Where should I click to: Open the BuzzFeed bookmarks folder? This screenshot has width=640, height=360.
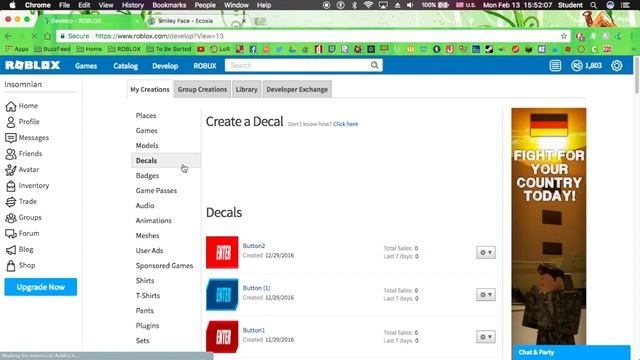click(x=52, y=49)
